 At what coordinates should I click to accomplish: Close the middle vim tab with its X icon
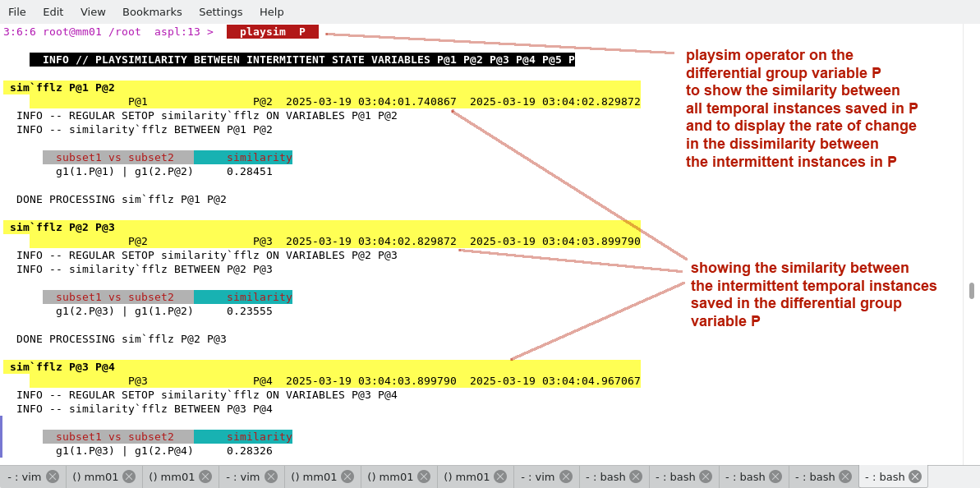point(271,476)
